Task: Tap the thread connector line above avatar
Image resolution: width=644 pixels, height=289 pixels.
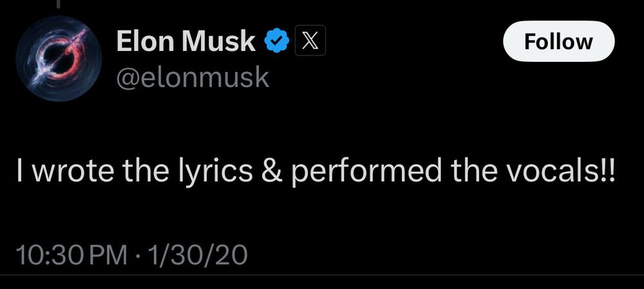Action: [58, 4]
